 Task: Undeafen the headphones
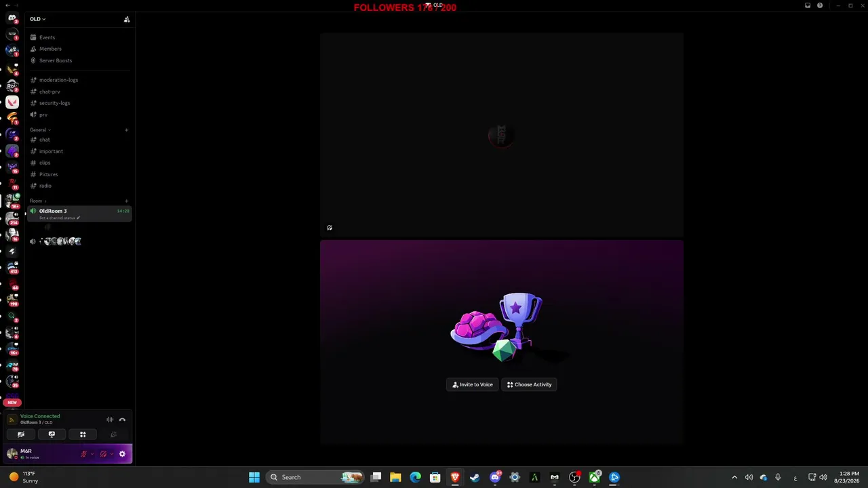tap(104, 454)
